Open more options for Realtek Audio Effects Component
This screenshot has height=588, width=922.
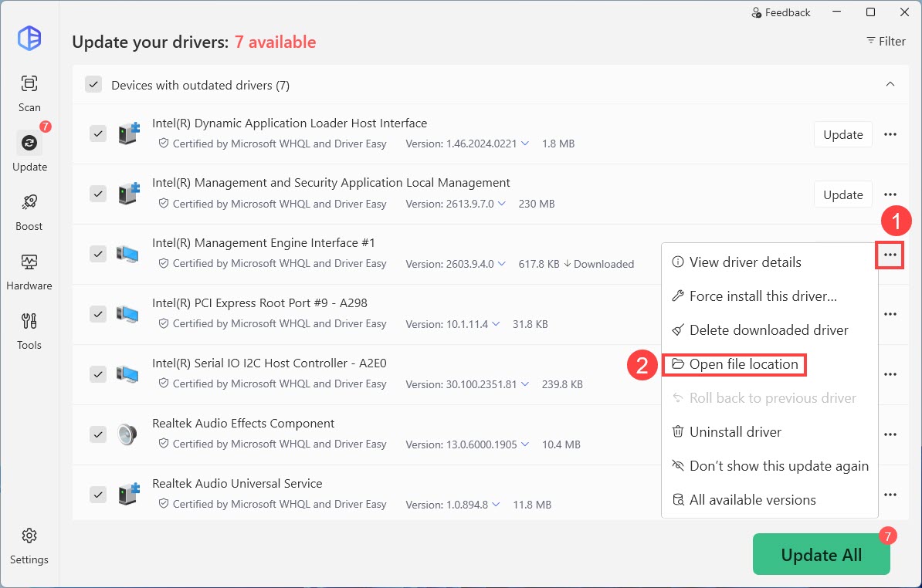[890, 434]
